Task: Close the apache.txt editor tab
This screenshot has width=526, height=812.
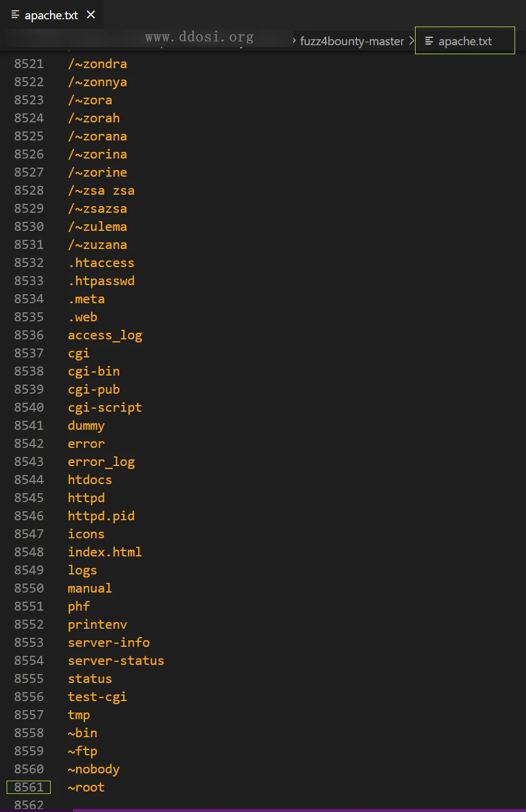Action: [x=91, y=15]
